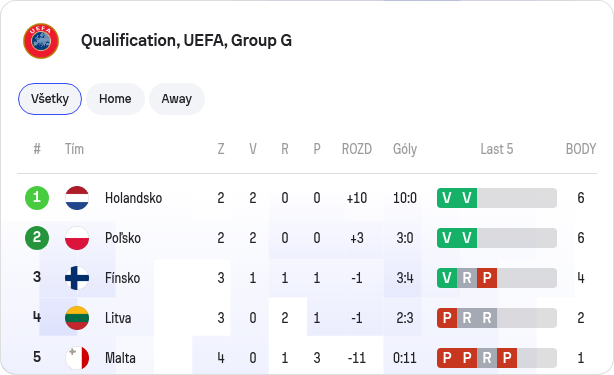The image size is (614, 375).
Task: Click the Malta flag icon
Action: (x=77, y=358)
